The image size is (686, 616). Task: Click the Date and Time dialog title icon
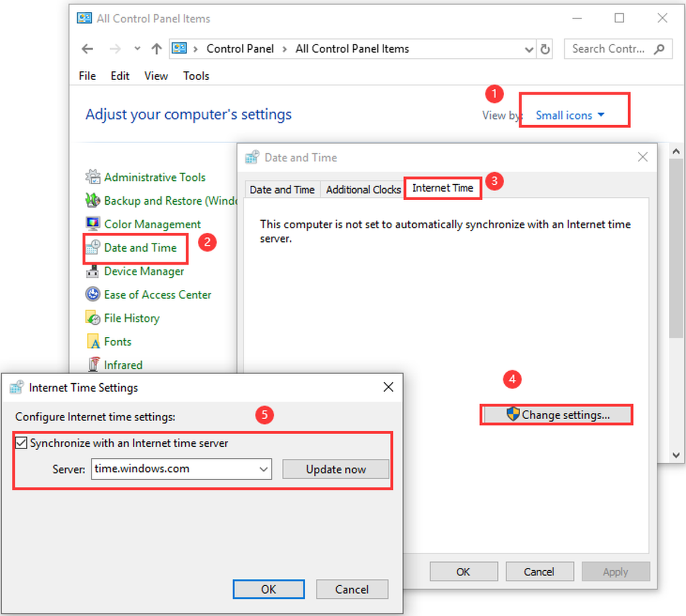pos(252,157)
